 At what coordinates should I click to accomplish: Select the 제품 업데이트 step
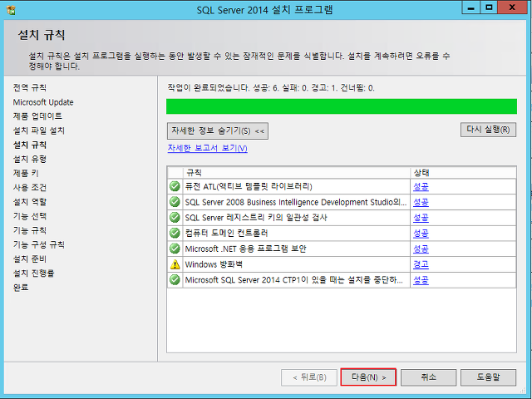click(x=37, y=116)
